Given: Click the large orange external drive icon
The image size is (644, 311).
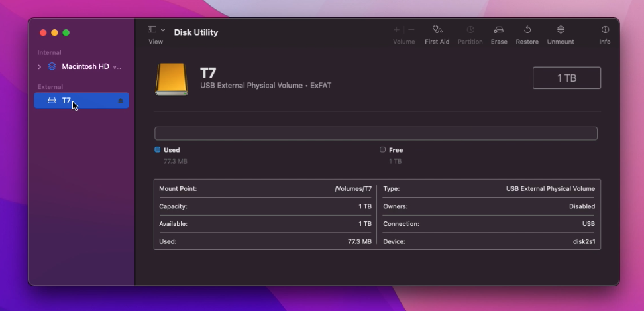Looking at the screenshot, I should [172, 80].
